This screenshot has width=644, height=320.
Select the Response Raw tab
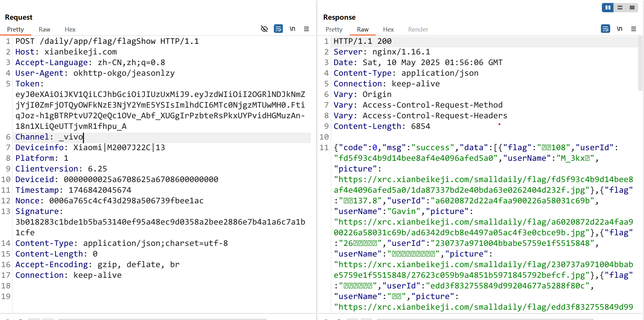[362, 29]
